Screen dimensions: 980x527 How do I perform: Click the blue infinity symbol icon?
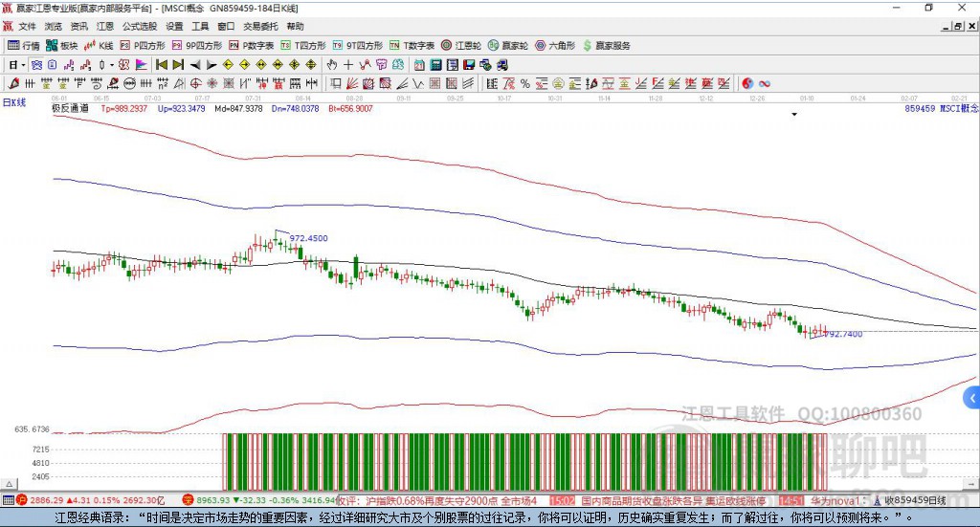[765, 84]
